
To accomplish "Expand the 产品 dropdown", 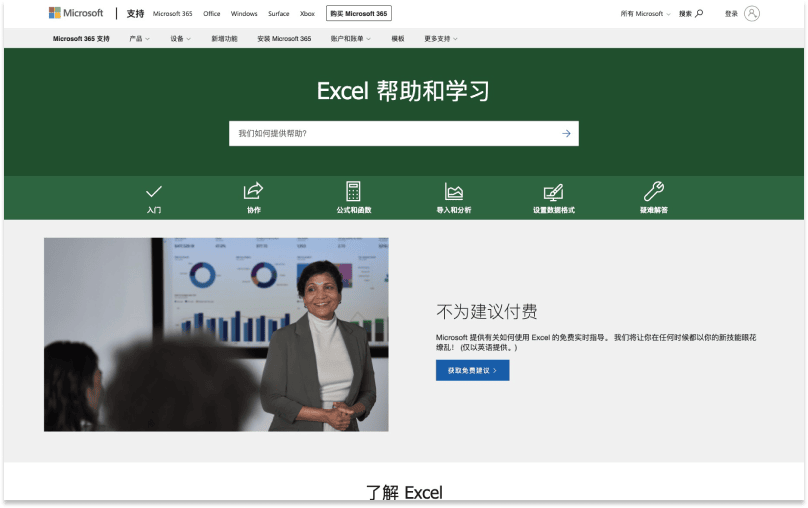I will coord(139,39).
